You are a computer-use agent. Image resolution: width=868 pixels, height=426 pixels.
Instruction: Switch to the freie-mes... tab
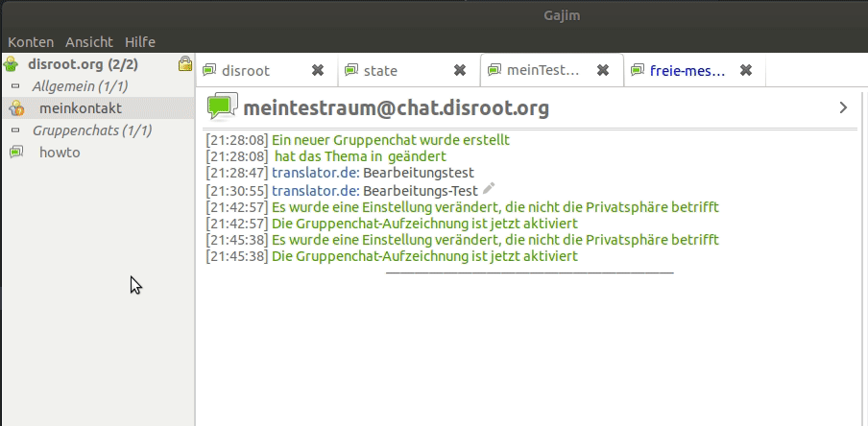[x=687, y=70]
